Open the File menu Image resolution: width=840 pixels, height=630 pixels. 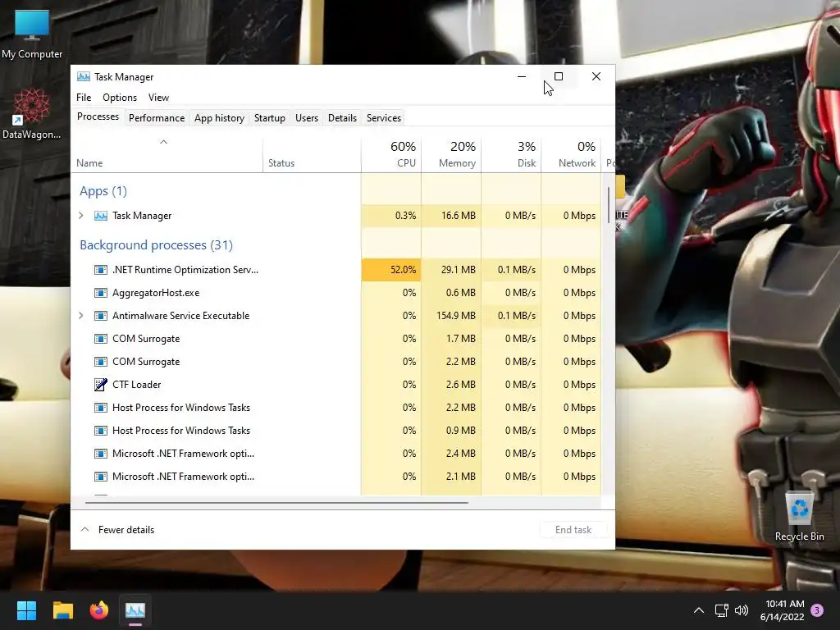pos(84,98)
